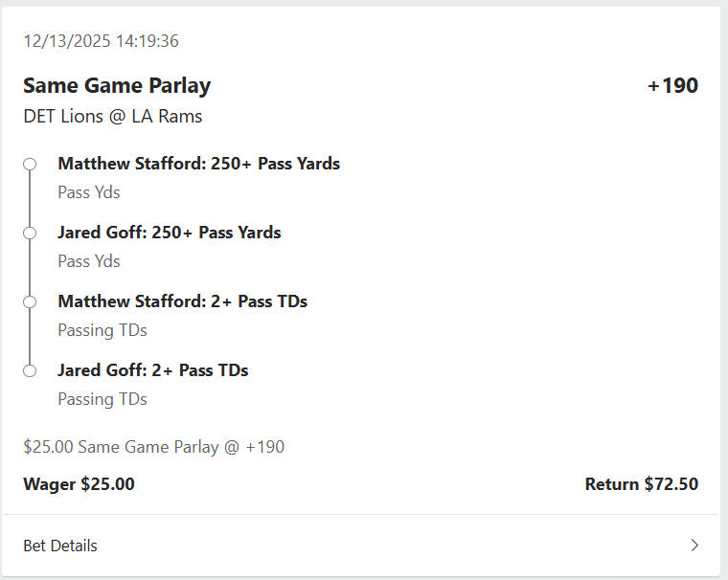The image size is (728, 580).
Task: Click the circle marker beside Stafford 2+ Pass TDs
Action: (30, 301)
